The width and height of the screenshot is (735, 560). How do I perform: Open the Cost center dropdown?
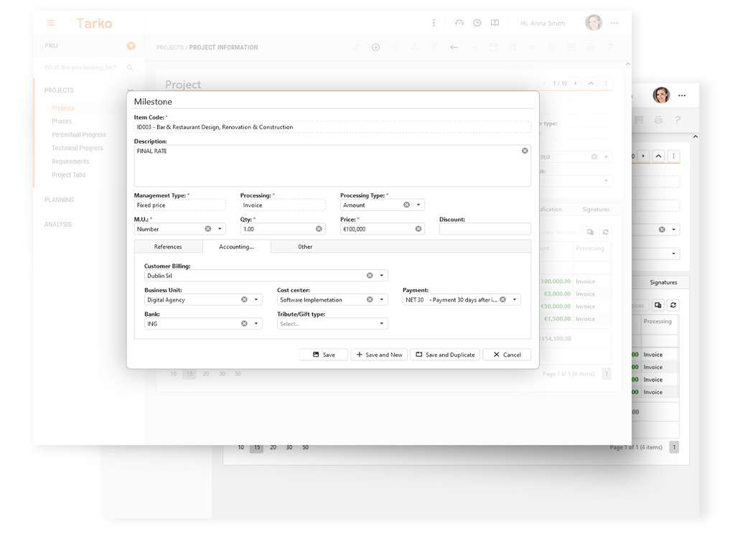(x=381, y=300)
